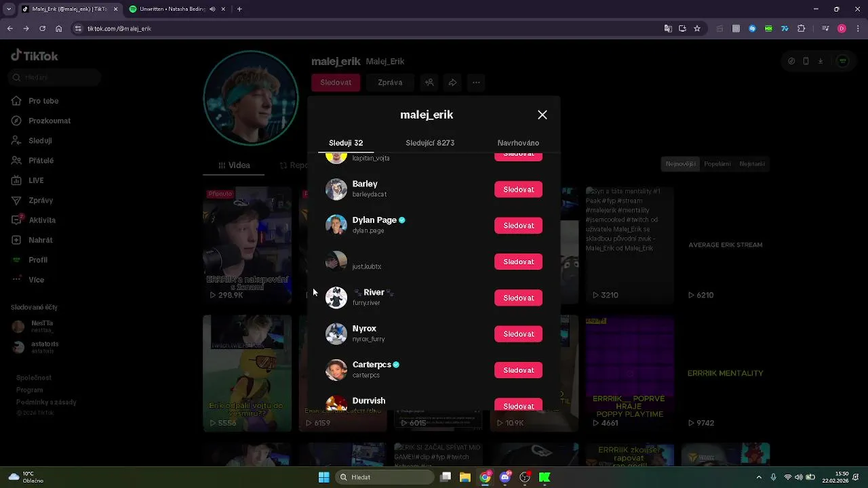The height and width of the screenshot is (488, 868).
Task: Click the Program footer link
Action: pyautogui.click(x=30, y=390)
